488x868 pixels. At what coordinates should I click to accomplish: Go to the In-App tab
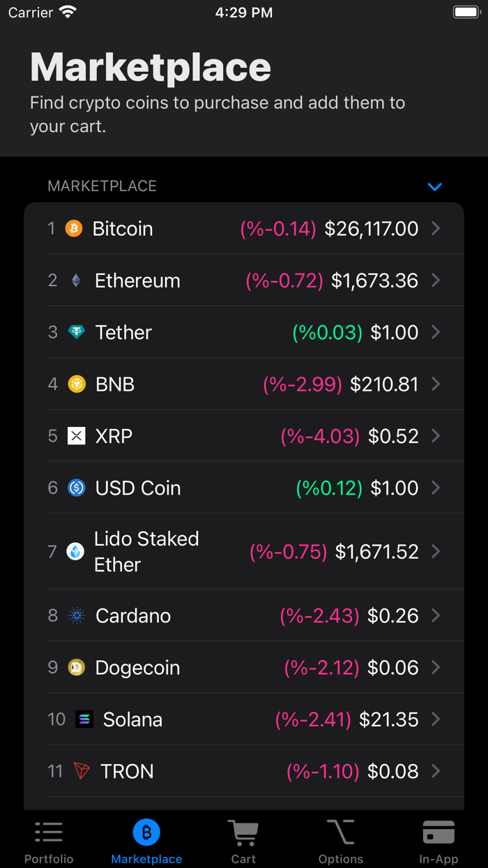tap(439, 839)
